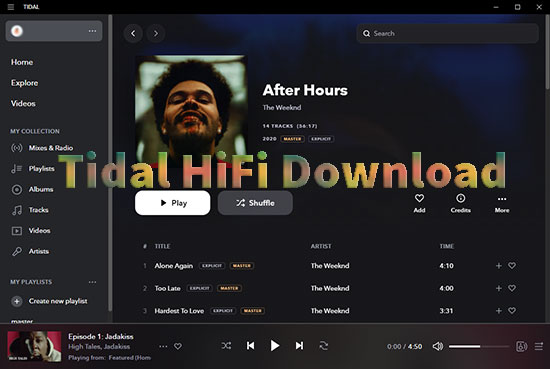550x369 pixels.
Task: Open The Weeknd artist link on Hardest To Love row
Action: (330, 311)
